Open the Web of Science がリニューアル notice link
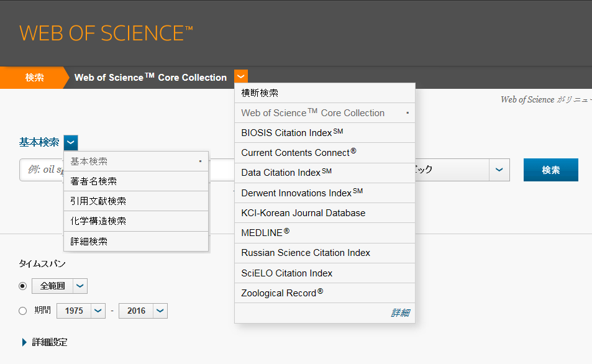592x364 pixels. [x=546, y=99]
